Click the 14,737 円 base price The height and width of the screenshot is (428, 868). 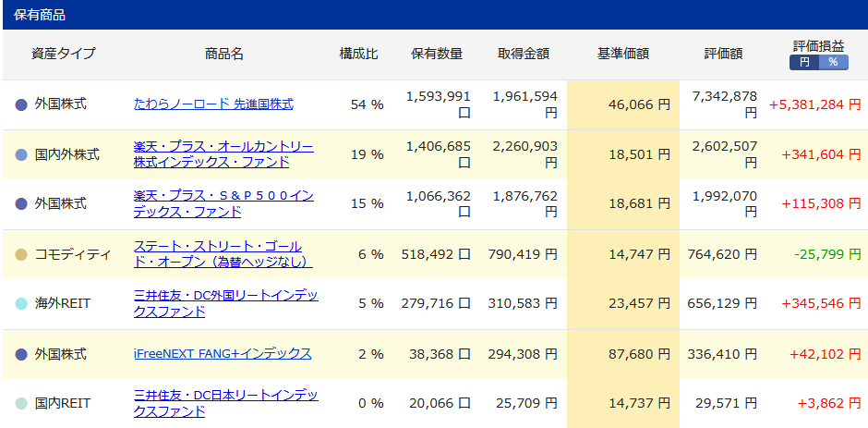(637, 404)
